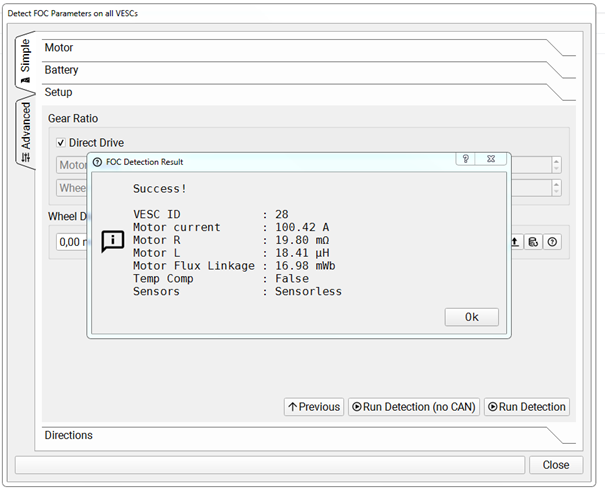Click Run Detection (no CAN) button
Screen dimensions: 605x491
click(414, 407)
